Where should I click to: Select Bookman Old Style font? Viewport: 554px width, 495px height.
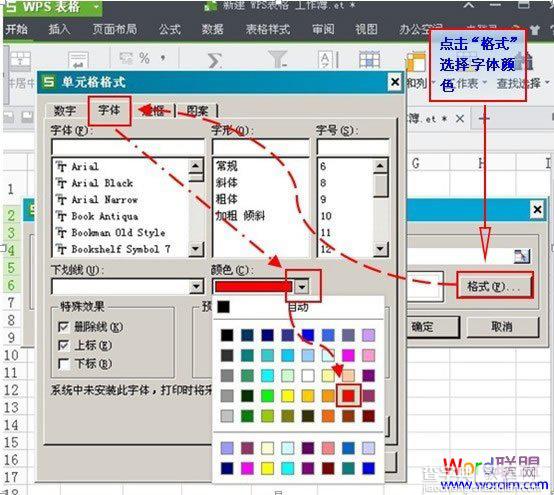118,232
